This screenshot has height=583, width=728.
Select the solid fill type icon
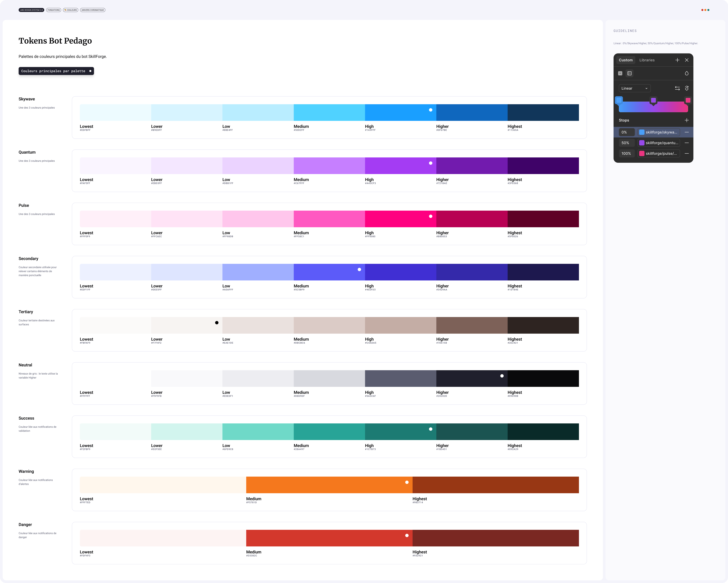click(621, 73)
